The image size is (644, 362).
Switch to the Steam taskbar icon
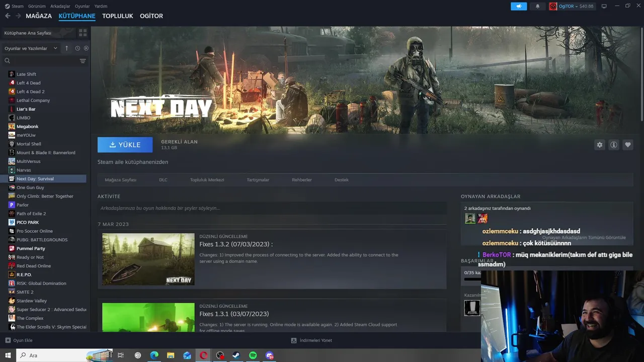(x=236, y=355)
